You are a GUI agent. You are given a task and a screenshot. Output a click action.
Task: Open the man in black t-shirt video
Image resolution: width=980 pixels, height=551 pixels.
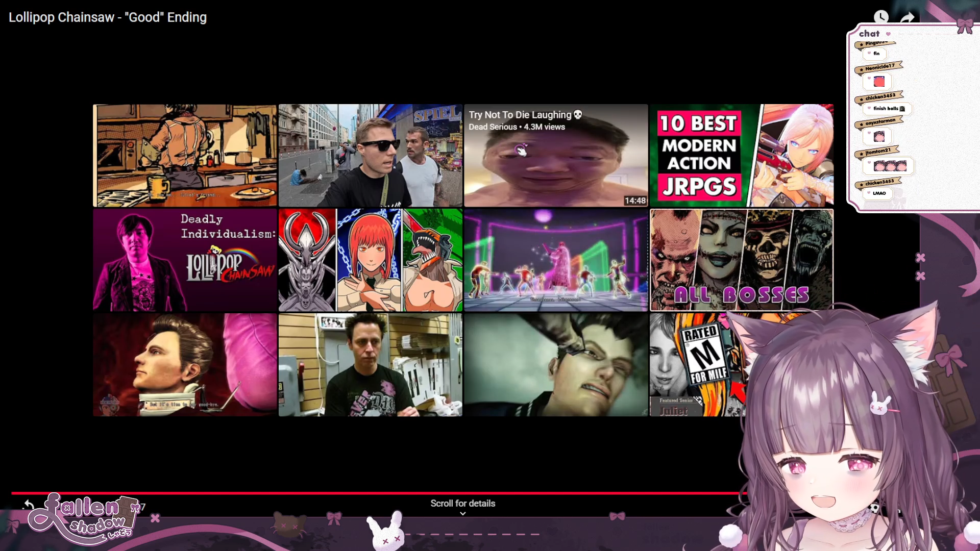point(371,365)
